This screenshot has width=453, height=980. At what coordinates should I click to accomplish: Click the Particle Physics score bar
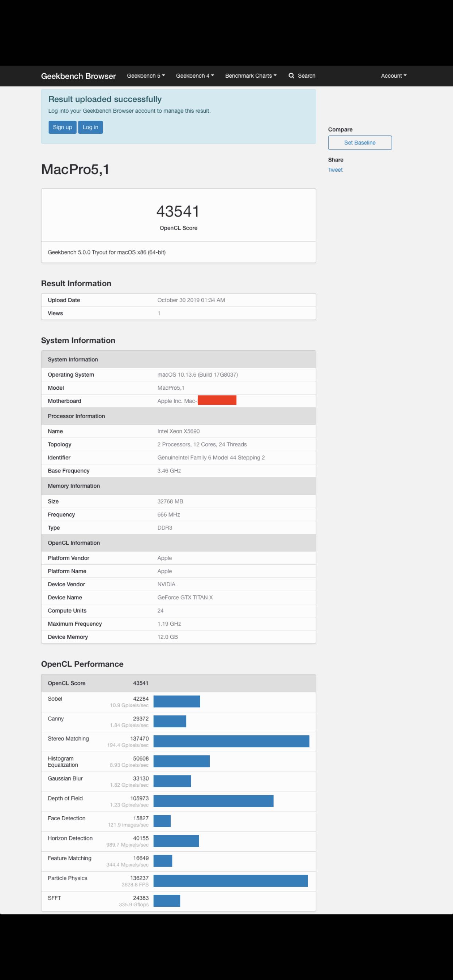coord(230,881)
